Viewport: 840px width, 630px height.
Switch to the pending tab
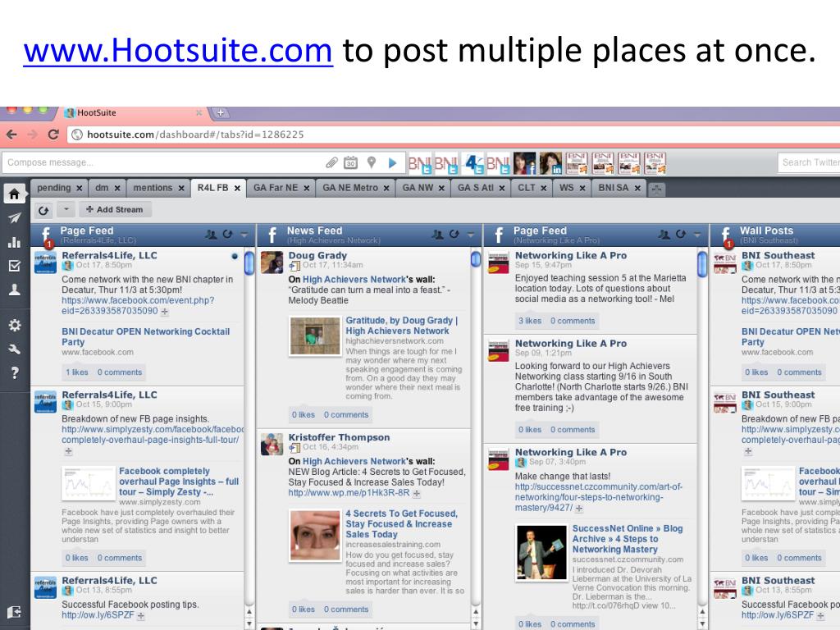[54, 188]
